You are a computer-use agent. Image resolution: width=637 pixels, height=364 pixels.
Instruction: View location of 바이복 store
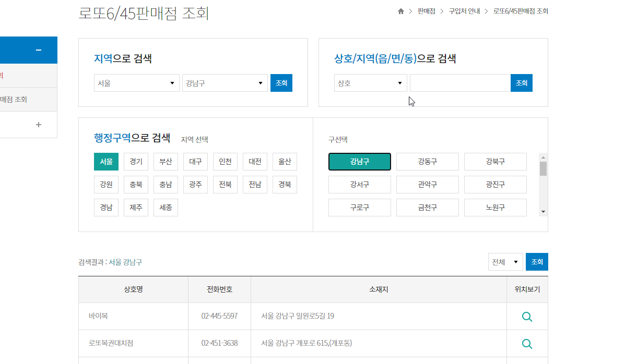[527, 317]
